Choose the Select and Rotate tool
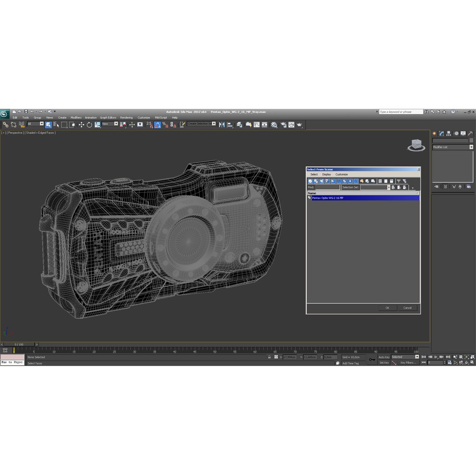476x476 pixels. click(89, 124)
